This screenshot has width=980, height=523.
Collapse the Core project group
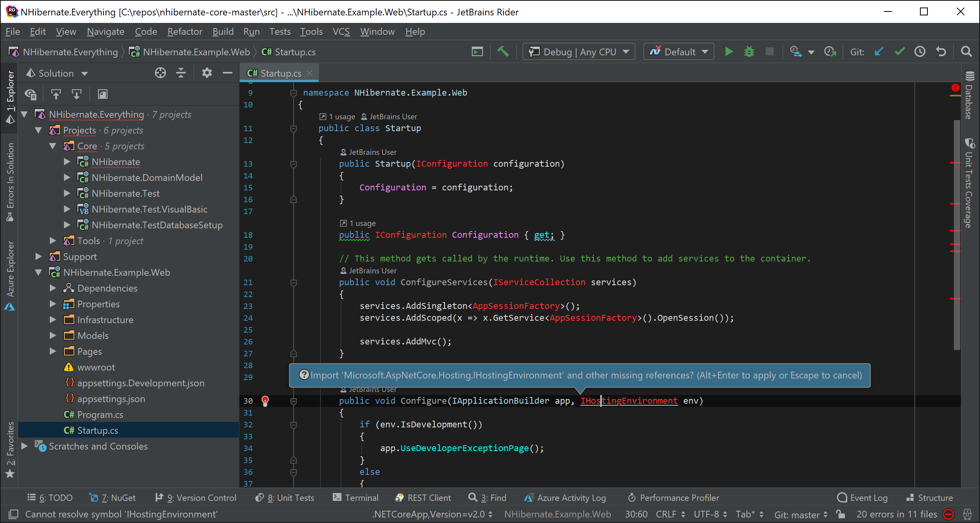(54, 146)
